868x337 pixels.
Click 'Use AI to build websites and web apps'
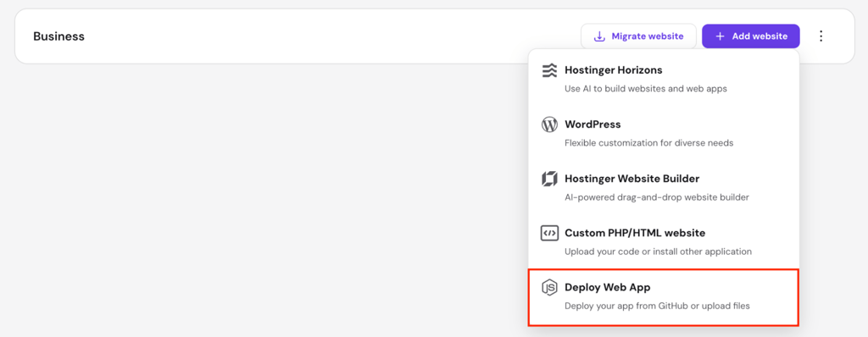pyautogui.click(x=645, y=89)
